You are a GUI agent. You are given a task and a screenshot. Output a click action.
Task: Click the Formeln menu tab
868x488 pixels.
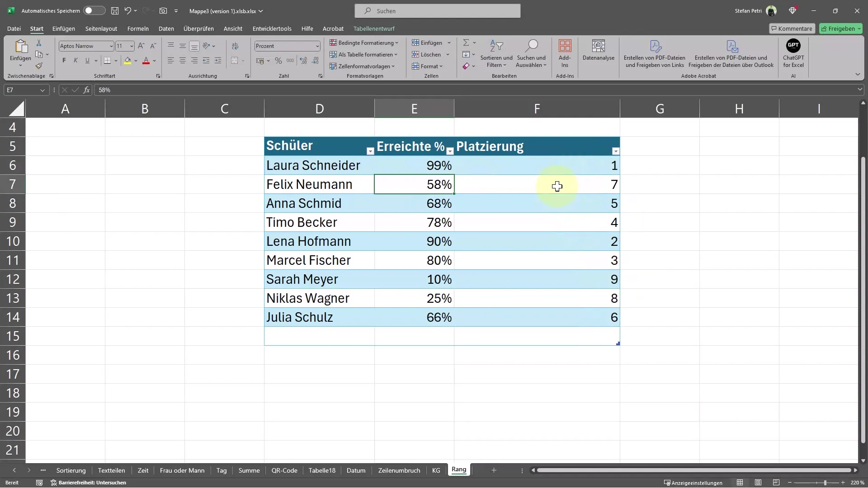point(138,28)
